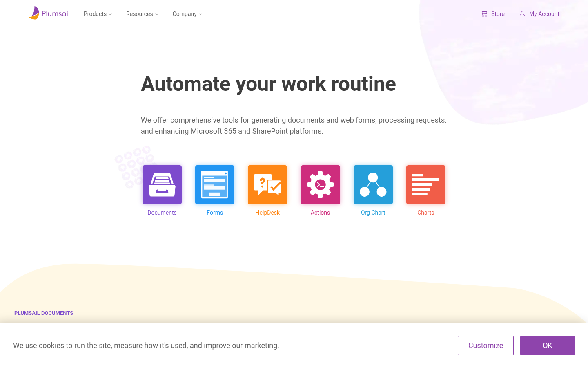
Task: Click the Automate your work routine headline
Action: (x=268, y=84)
